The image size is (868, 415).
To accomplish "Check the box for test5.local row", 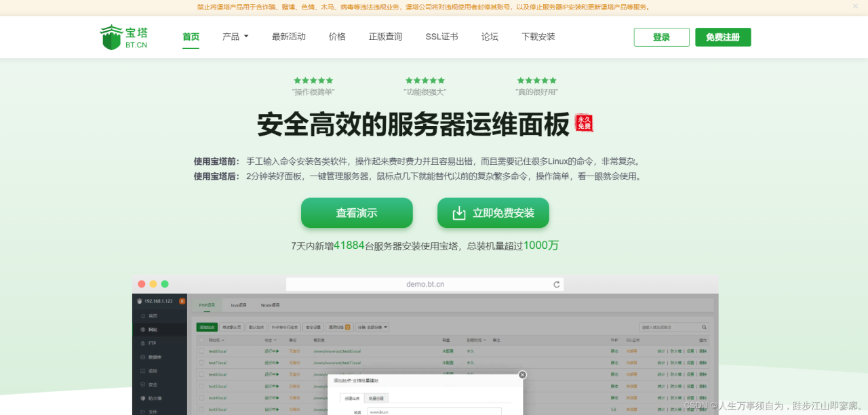I will pyautogui.click(x=201, y=386).
